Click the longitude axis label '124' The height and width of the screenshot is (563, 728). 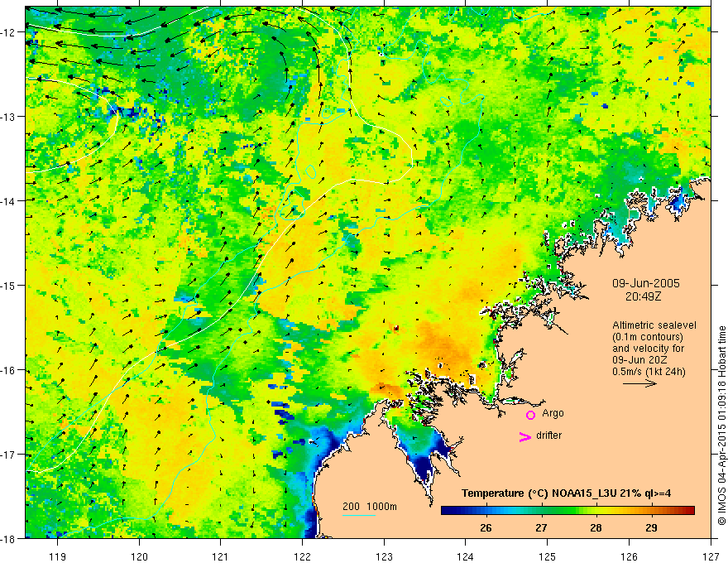(466, 556)
